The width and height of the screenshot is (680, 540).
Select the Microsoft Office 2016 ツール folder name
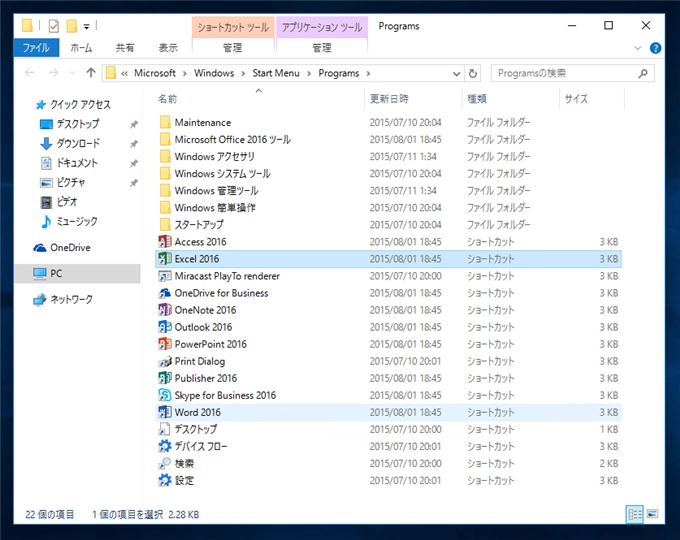pyautogui.click(x=232, y=140)
